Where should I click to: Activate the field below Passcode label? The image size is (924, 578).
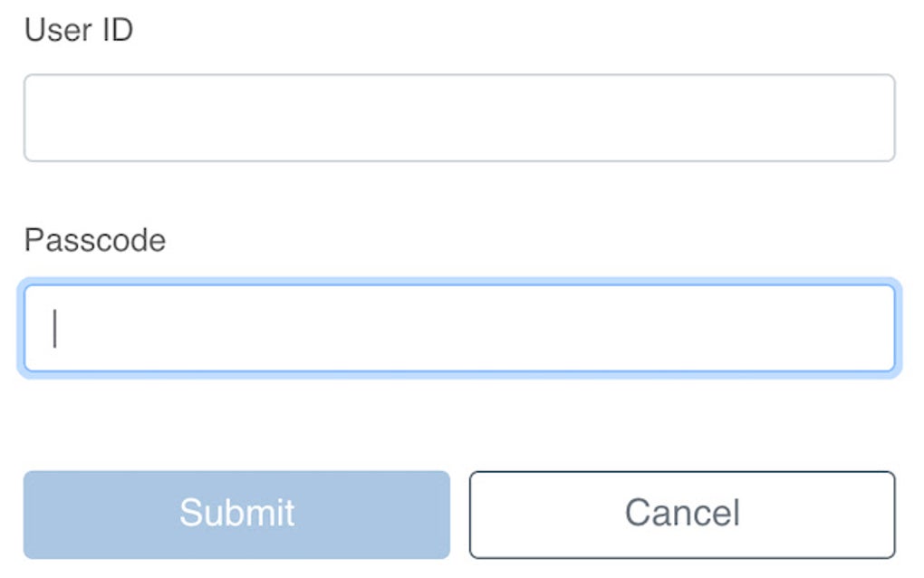tap(459, 328)
